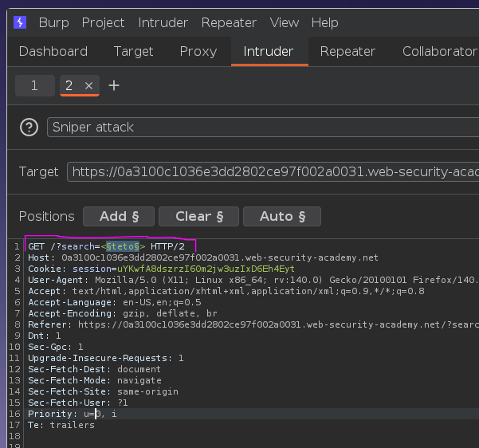Switch to the Target tab

133,51
